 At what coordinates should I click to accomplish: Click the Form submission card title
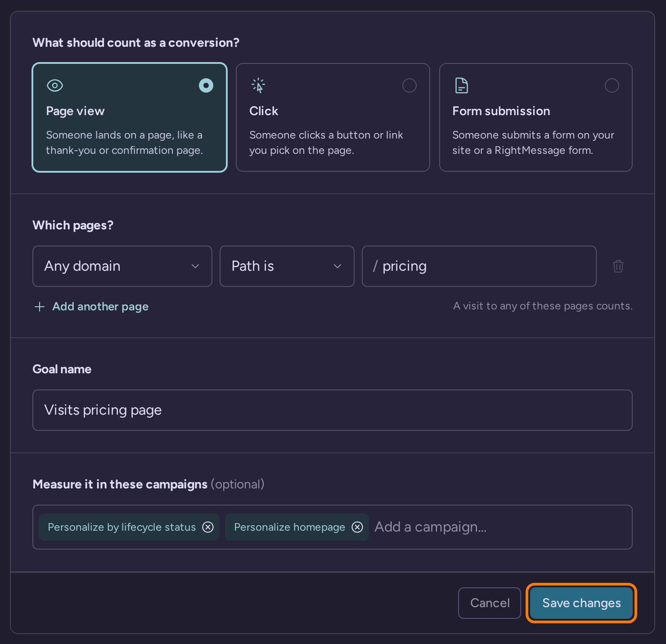tap(501, 111)
